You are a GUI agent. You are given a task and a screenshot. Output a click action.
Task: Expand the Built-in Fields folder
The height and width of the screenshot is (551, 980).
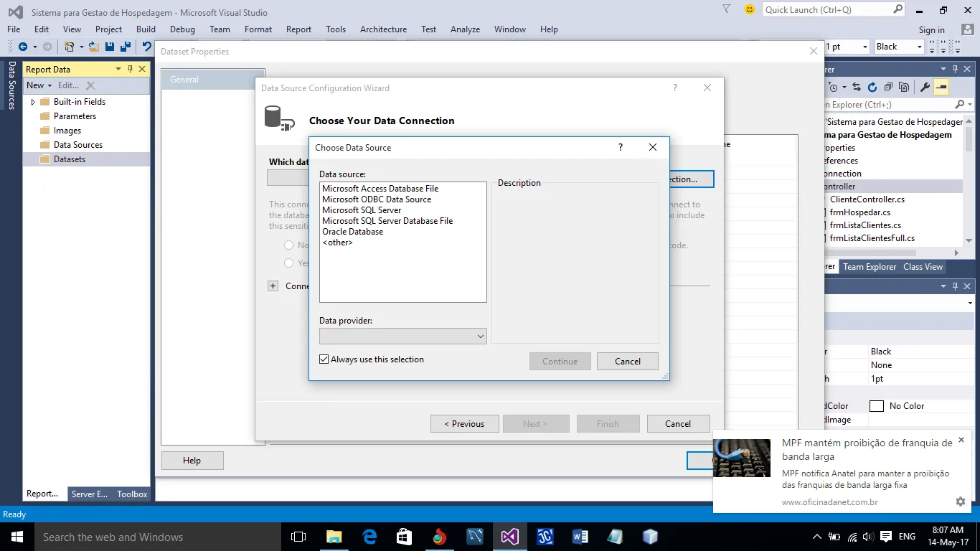33,102
